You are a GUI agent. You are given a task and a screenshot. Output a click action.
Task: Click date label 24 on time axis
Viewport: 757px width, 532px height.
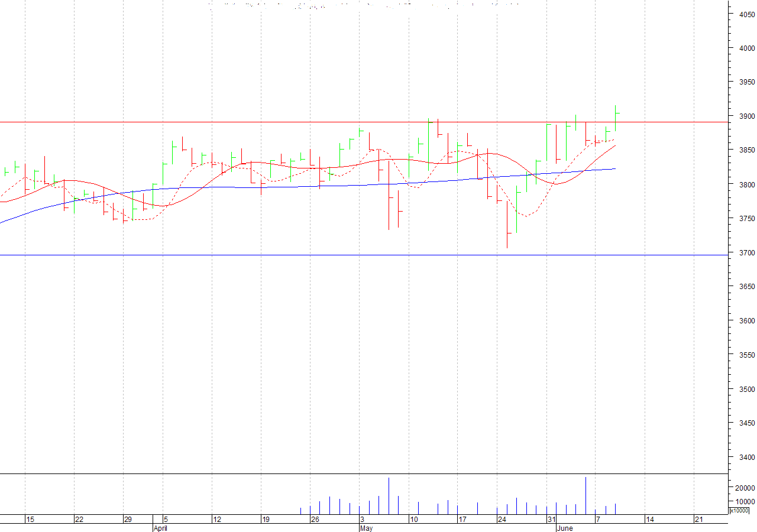point(502,520)
